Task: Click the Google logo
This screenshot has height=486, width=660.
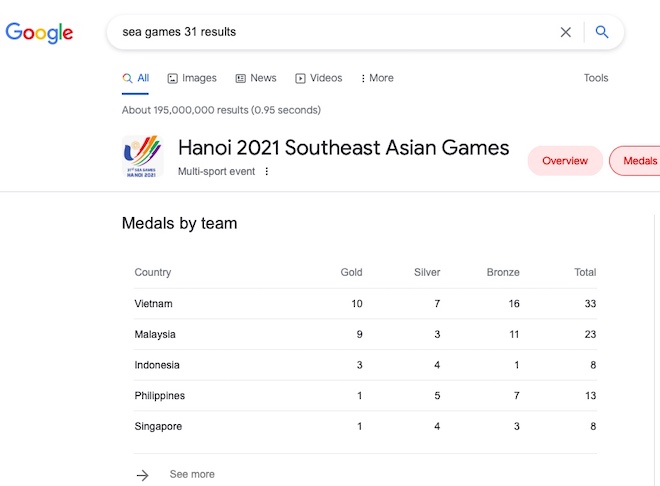Action: point(39,33)
